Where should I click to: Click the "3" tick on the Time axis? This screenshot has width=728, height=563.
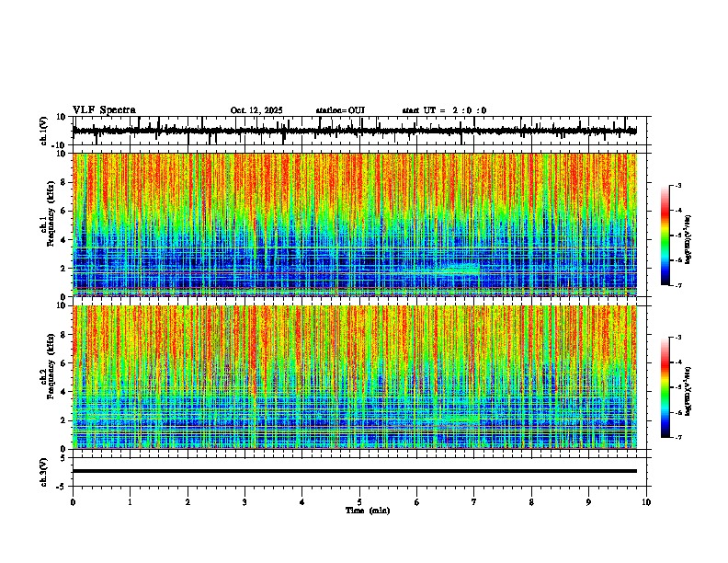tap(245, 502)
